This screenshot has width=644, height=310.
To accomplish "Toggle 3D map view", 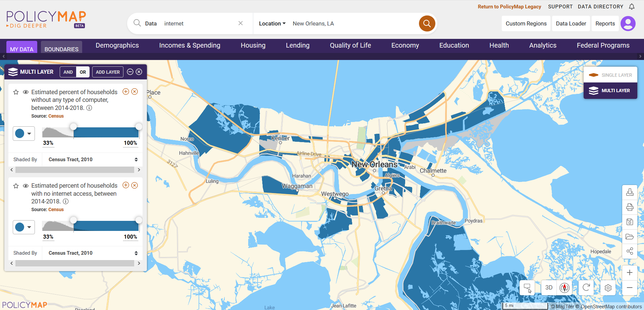I will [549, 288].
